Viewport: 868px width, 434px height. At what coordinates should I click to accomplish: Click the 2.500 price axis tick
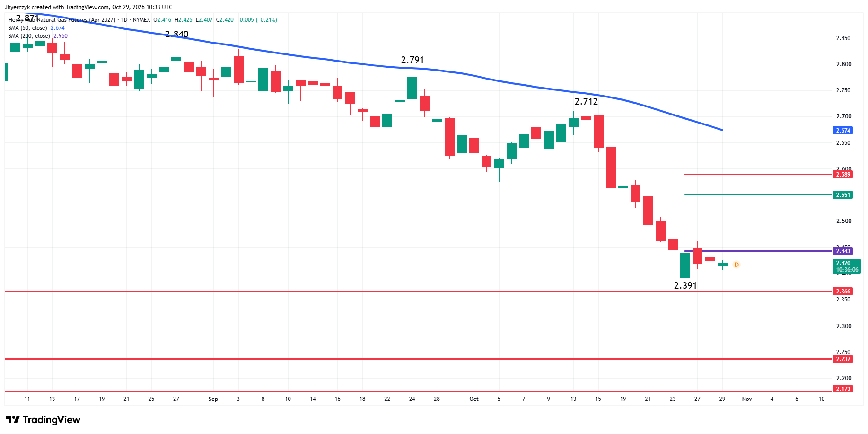843,221
